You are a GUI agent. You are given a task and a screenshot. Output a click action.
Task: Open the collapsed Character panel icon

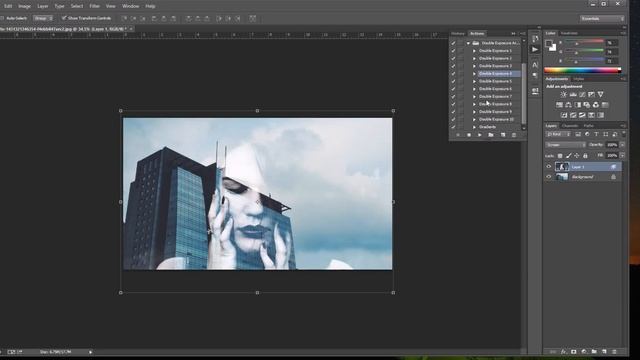pos(535,64)
